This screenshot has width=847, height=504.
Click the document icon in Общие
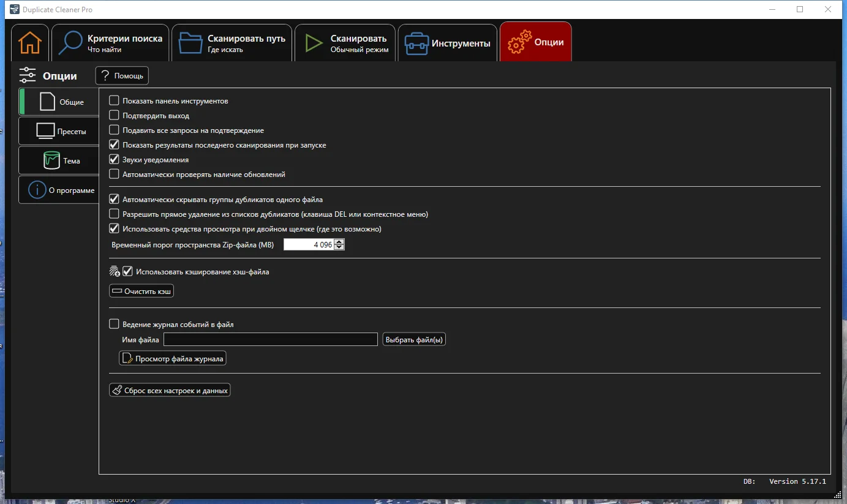click(x=47, y=102)
